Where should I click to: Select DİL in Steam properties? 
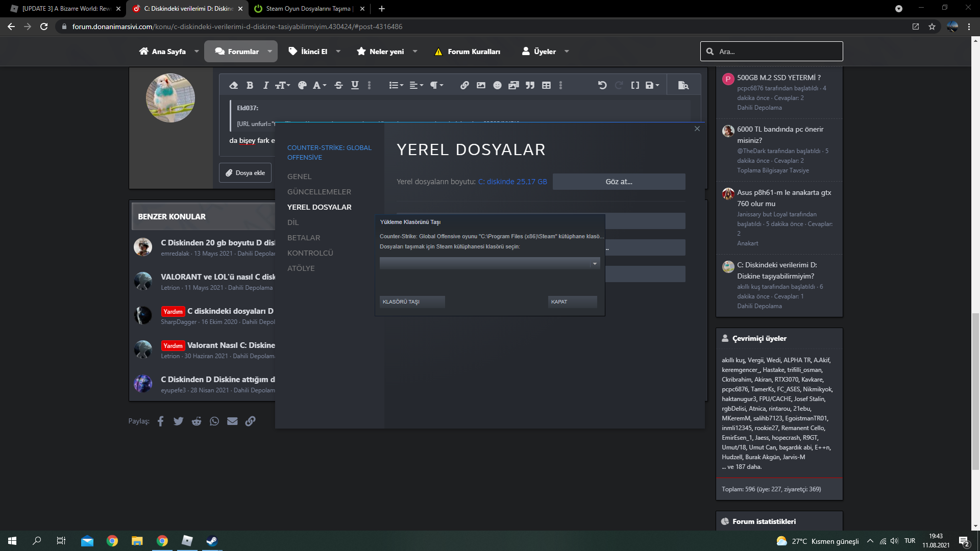click(293, 222)
